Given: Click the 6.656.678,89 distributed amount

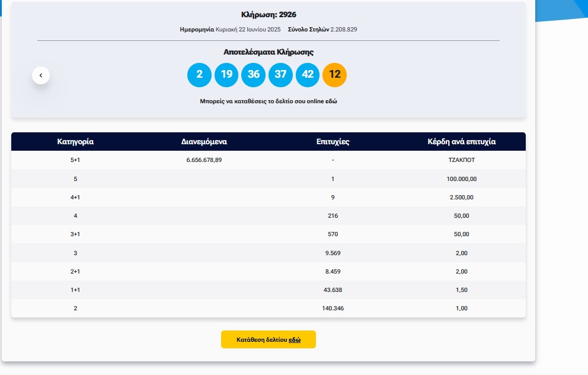Looking at the screenshot, I should [204, 160].
